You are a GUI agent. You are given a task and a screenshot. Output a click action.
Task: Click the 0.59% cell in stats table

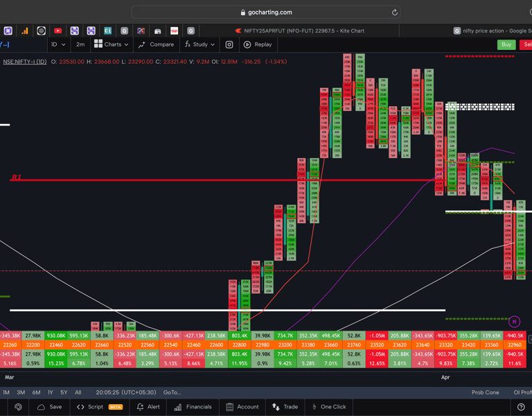[33, 363]
